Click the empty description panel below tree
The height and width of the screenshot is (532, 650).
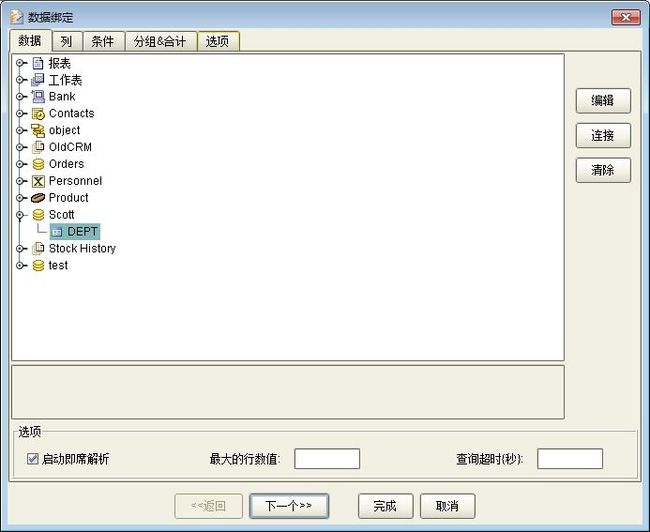(x=288, y=392)
